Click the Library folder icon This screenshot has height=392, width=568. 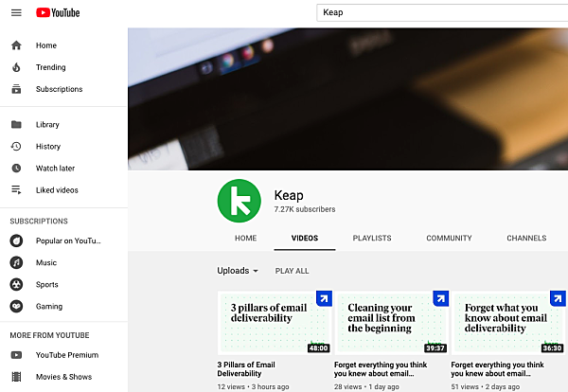click(x=16, y=125)
